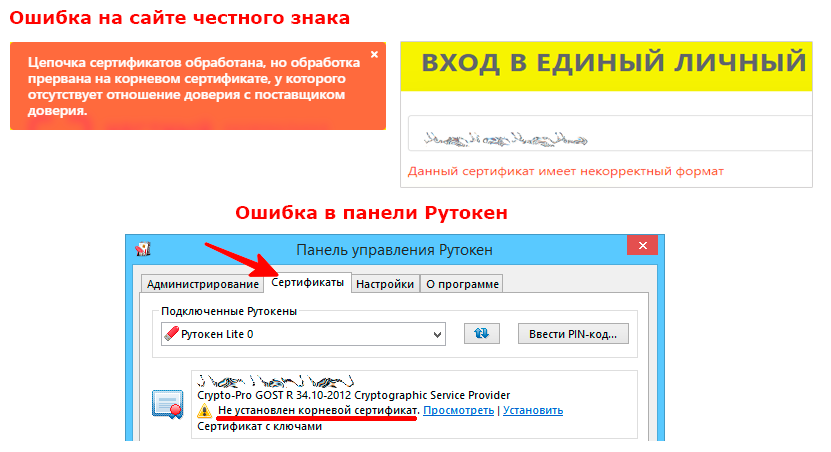Click 'Не установлен корневой сертификат' warning text

point(319,410)
